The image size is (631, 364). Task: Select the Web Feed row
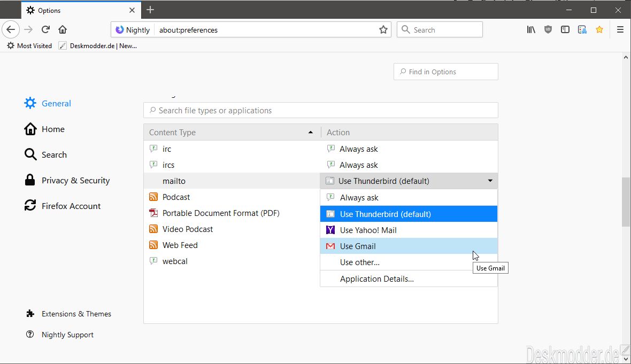coord(232,245)
